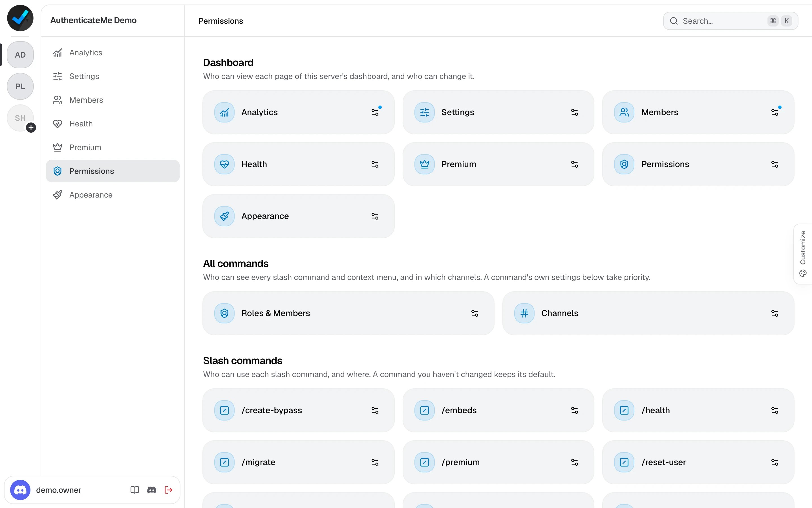Viewport: 812px width, 508px height.
Task: Open Roles & Members sliders icon
Action: [475, 313]
